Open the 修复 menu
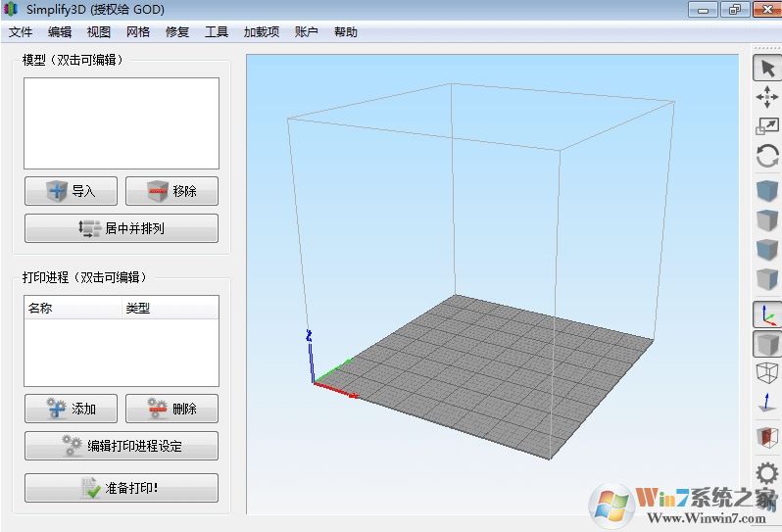Image resolution: width=782 pixels, height=532 pixels. tap(177, 32)
